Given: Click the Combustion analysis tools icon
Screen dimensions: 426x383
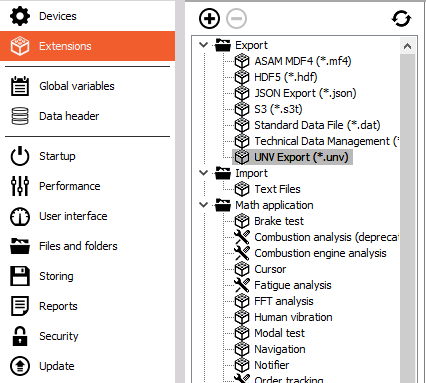Looking at the screenshot, I should [242, 237].
